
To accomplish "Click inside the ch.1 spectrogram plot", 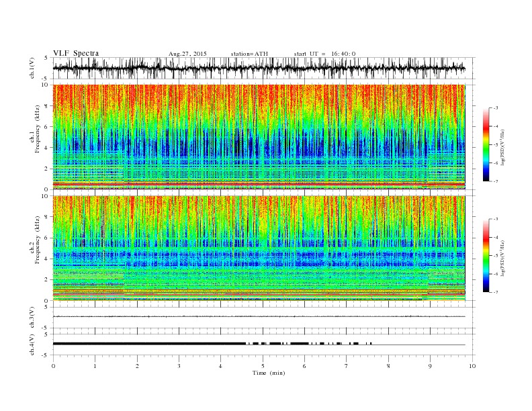I will (x=259, y=137).
